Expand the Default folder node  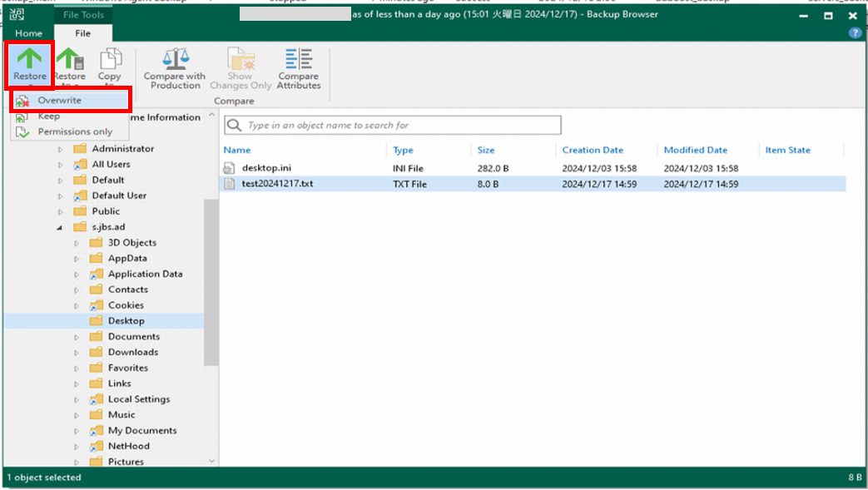[61, 181]
